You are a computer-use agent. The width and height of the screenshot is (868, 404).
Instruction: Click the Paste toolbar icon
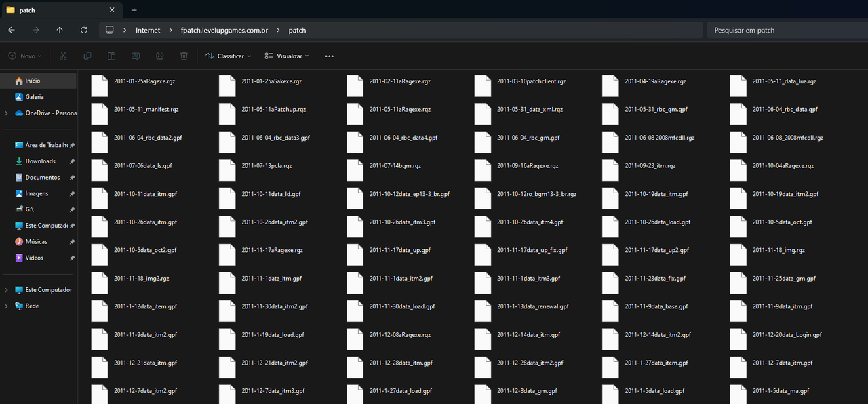pyautogui.click(x=111, y=56)
